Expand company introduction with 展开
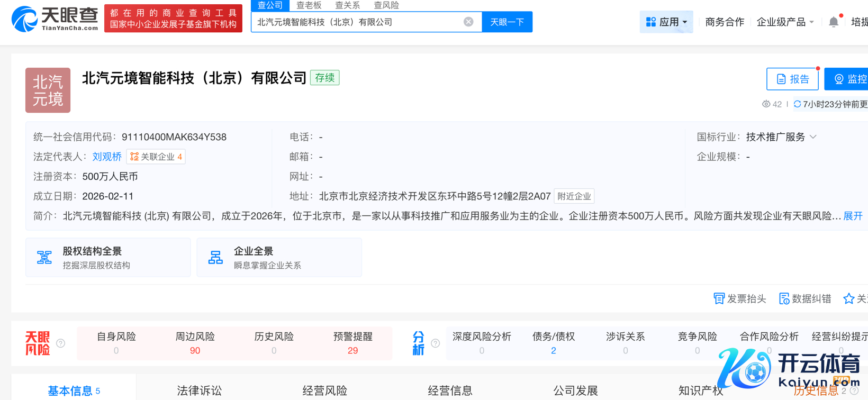868x400 pixels. pyautogui.click(x=853, y=216)
